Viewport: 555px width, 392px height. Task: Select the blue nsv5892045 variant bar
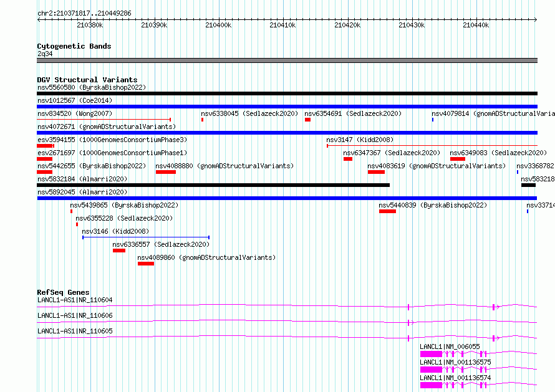(x=287, y=198)
